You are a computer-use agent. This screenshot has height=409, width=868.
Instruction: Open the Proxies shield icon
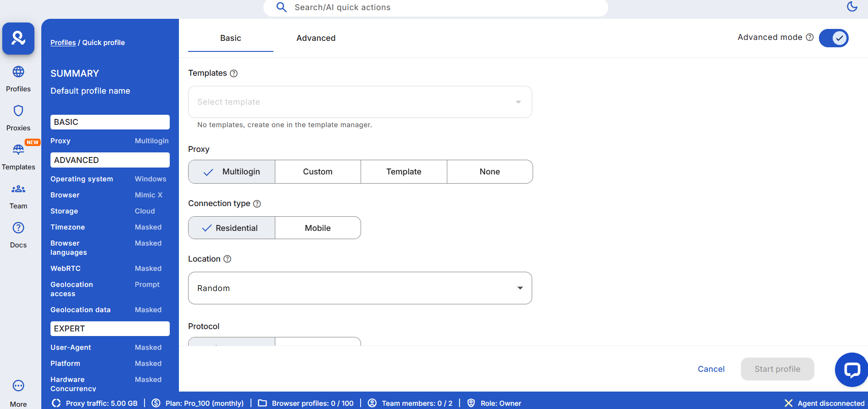coord(18,111)
